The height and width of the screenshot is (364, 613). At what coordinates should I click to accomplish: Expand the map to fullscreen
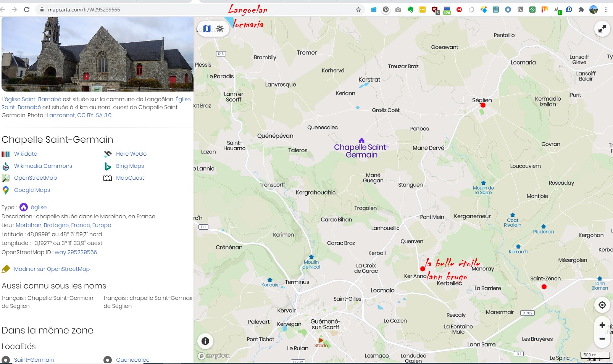602,29
